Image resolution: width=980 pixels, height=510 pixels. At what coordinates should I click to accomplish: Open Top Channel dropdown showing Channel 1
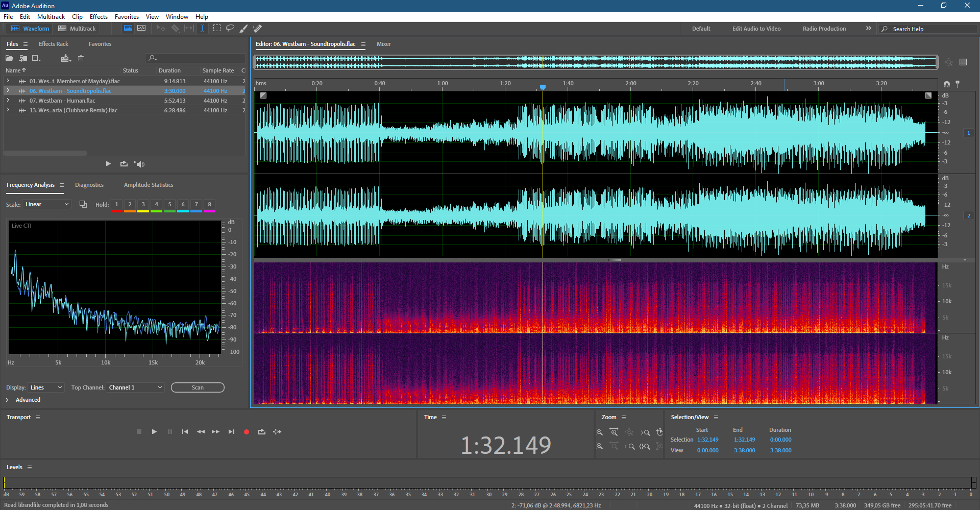[x=135, y=387]
